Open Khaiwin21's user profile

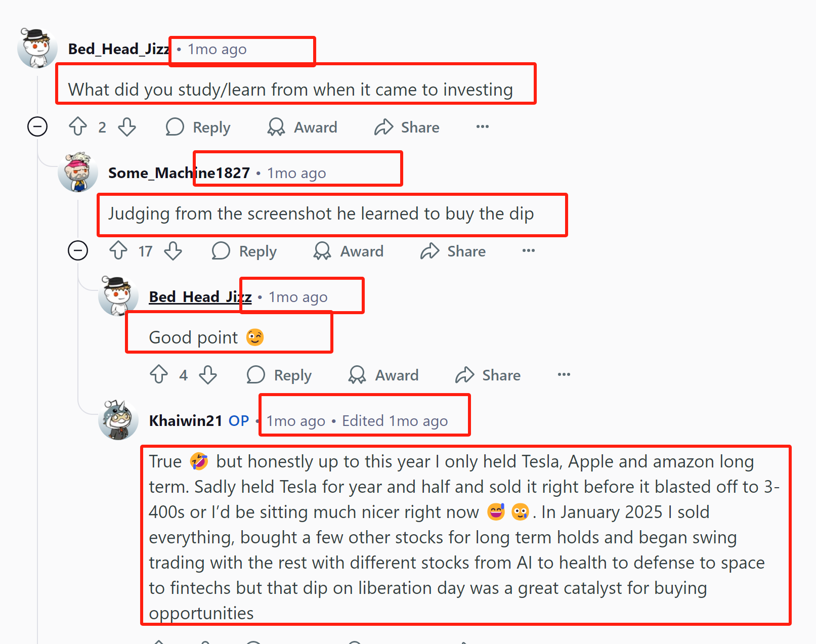point(186,421)
